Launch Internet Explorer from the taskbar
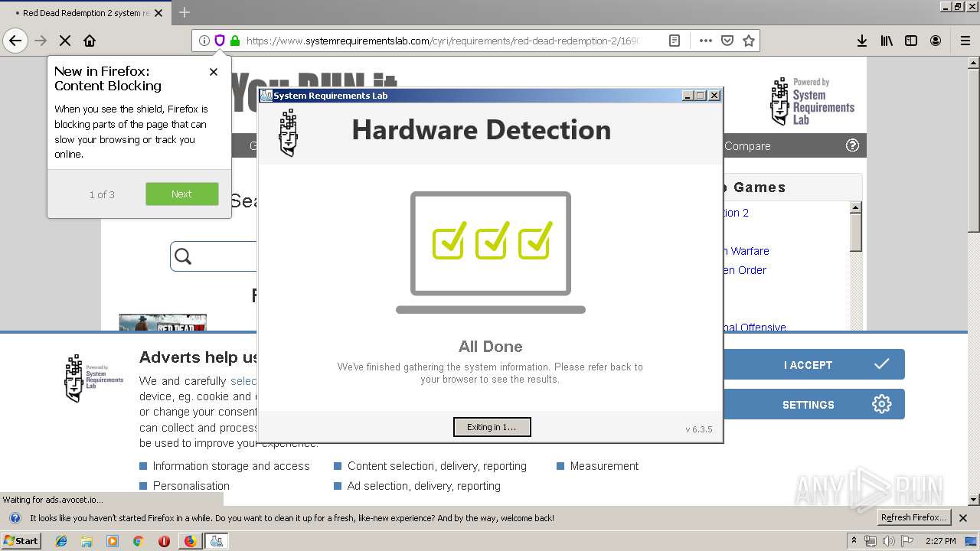This screenshot has height=551, width=980. coord(61,541)
